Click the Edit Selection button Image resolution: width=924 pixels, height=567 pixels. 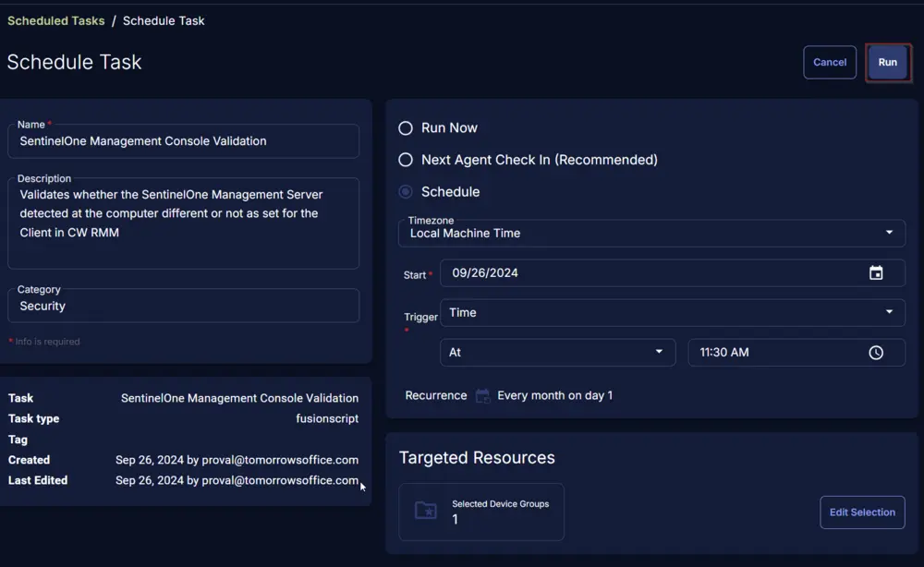click(x=862, y=513)
